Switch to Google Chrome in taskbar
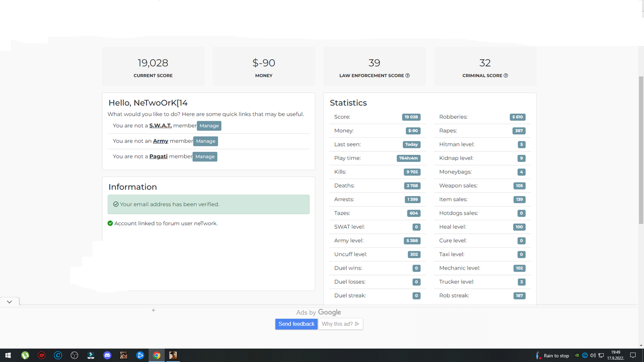 [156, 355]
